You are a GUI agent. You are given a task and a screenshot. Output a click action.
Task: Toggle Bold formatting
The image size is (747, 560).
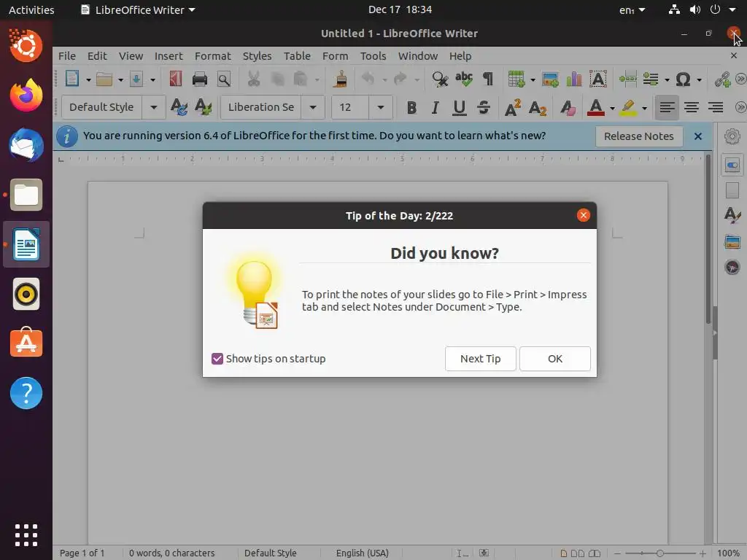[411, 108]
